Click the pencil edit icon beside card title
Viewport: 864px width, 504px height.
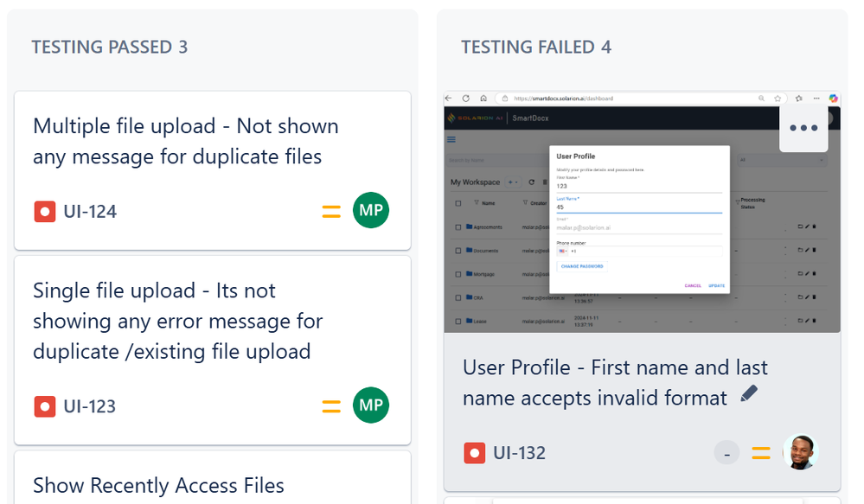click(749, 394)
